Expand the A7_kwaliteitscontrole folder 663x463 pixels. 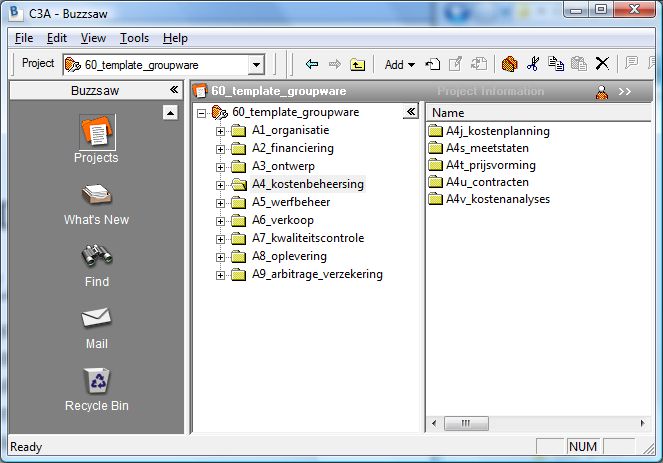tap(220, 239)
